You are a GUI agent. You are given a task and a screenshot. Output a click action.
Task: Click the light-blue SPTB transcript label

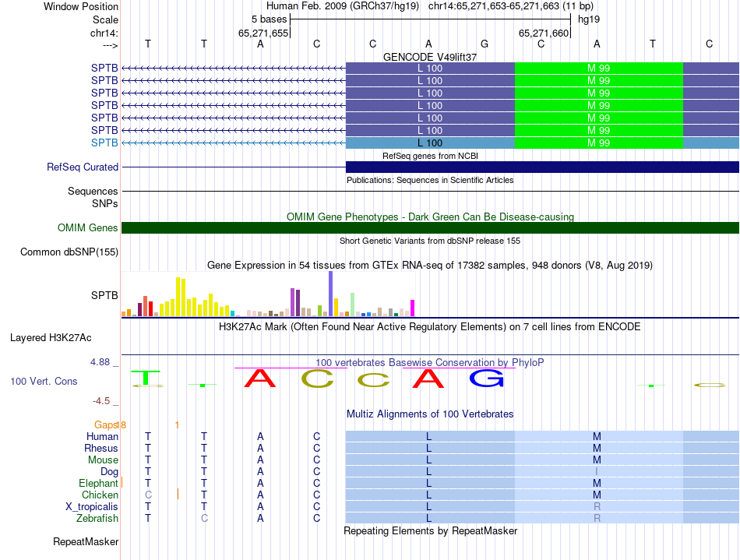(x=104, y=143)
